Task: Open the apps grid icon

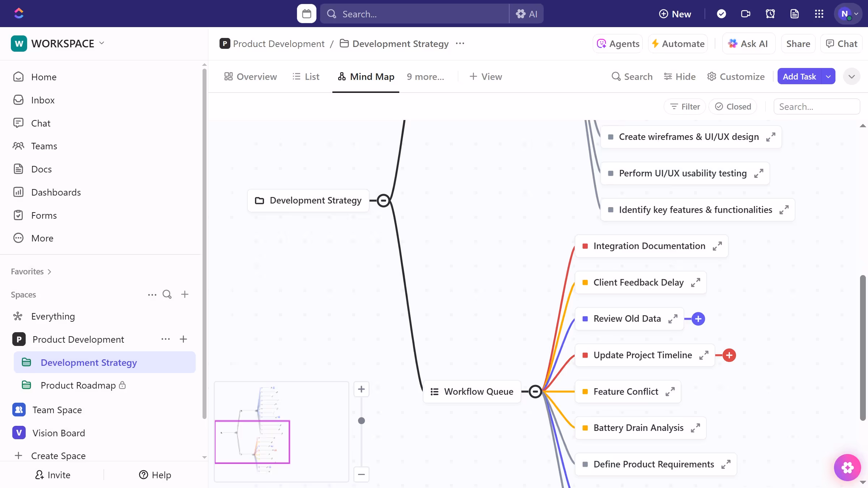Action: tap(819, 14)
